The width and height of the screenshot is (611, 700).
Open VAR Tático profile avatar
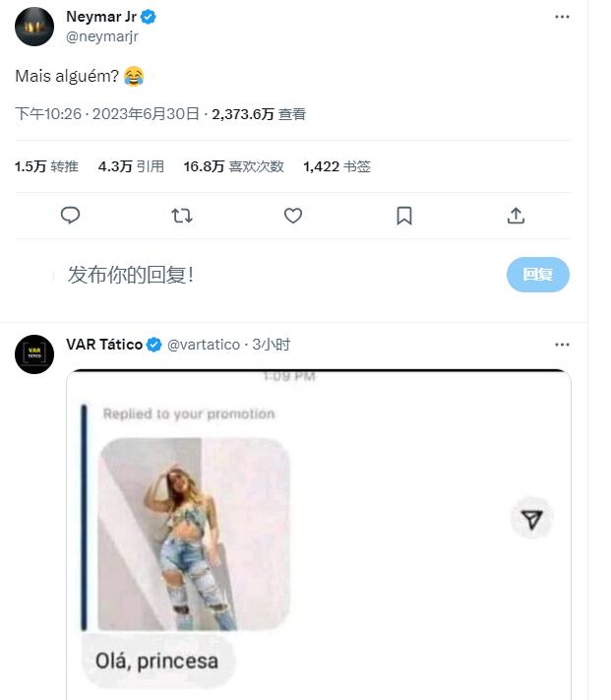click(x=34, y=353)
